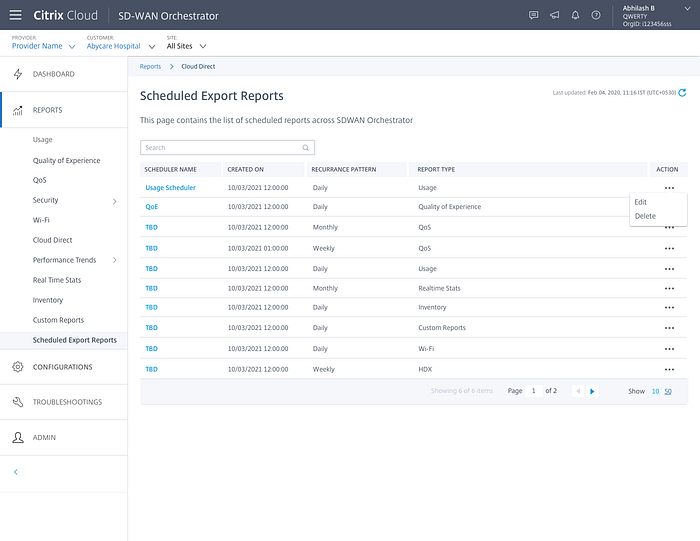
Task: Select QoS in sidebar
Action: coord(39,180)
